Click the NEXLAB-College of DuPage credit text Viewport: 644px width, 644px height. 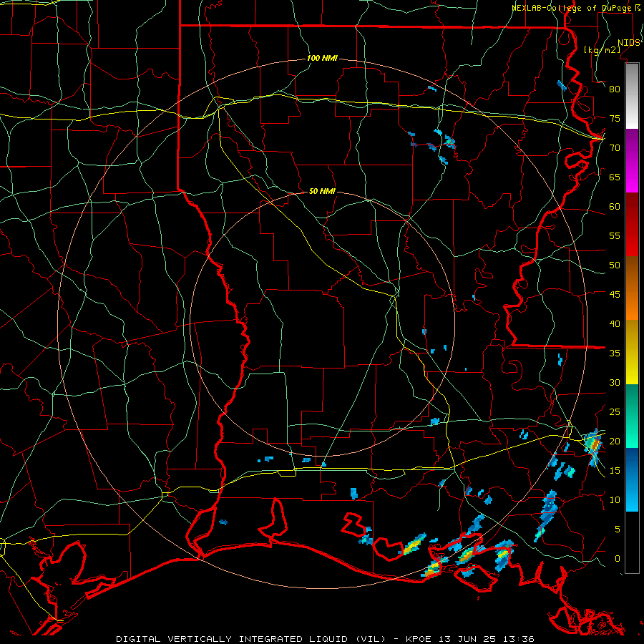(x=572, y=8)
